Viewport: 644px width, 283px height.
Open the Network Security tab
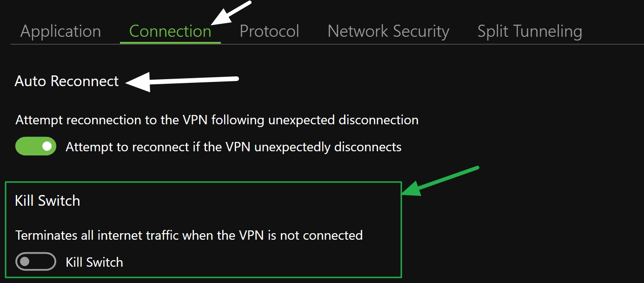[x=388, y=31]
